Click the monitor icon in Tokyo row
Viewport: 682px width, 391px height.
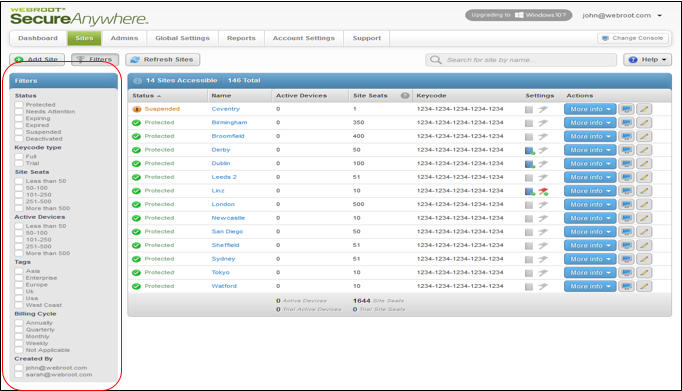(626, 273)
